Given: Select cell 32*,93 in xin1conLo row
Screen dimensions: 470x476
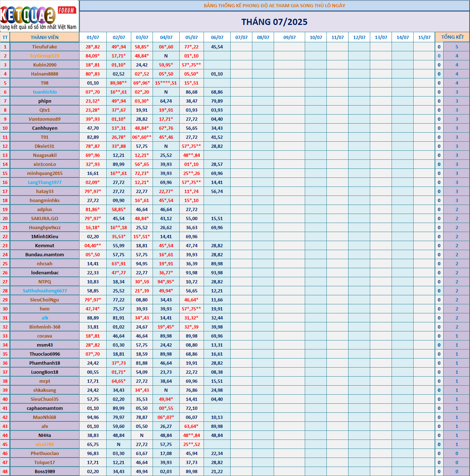Looking at the screenshot, I should pos(93,164).
